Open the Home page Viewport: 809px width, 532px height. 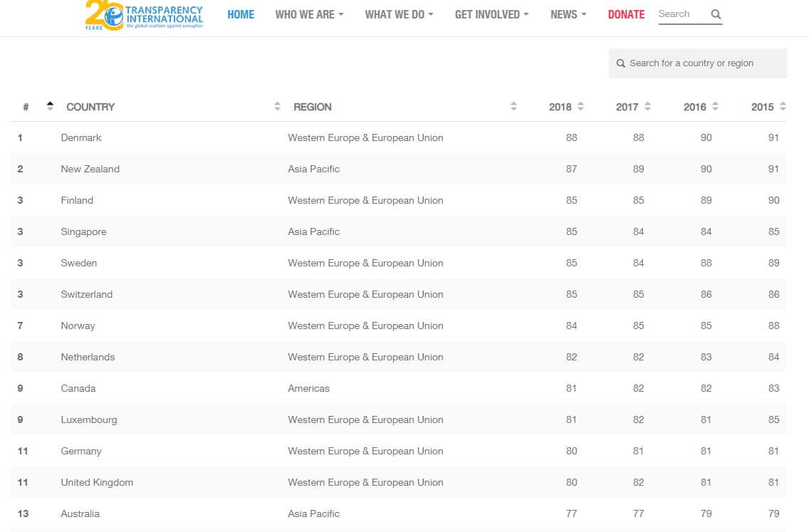tap(241, 14)
